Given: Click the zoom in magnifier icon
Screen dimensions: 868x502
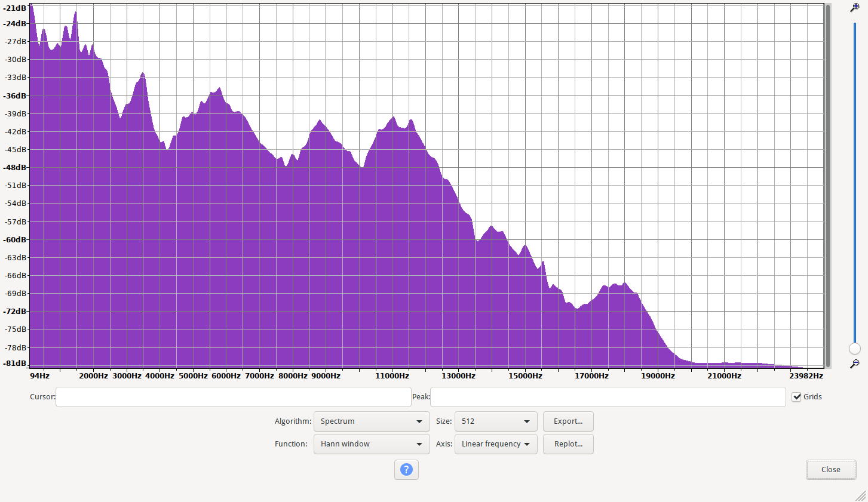Looking at the screenshot, I should click(x=855, y=8).
